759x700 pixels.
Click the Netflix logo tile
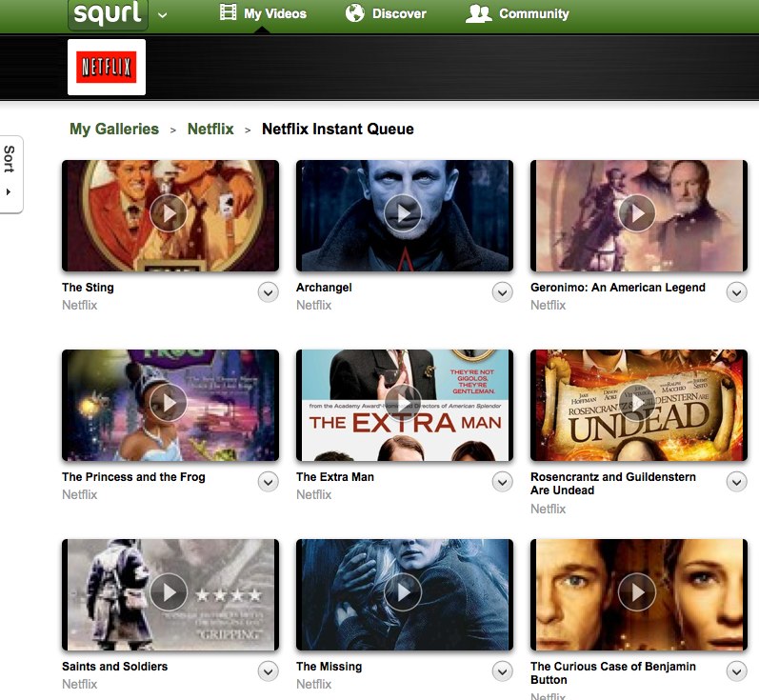coord(107,67)
